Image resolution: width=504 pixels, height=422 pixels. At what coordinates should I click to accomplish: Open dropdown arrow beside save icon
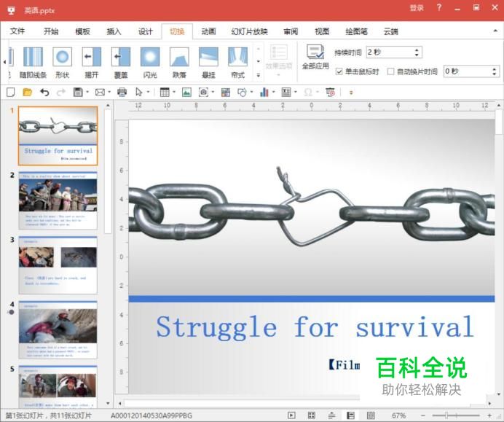pos(87,93)
